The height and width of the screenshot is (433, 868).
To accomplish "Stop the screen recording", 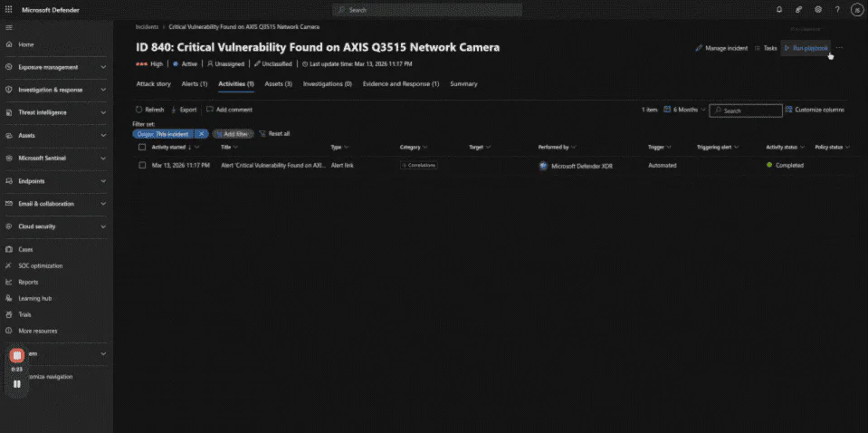I will pos(16,356).
